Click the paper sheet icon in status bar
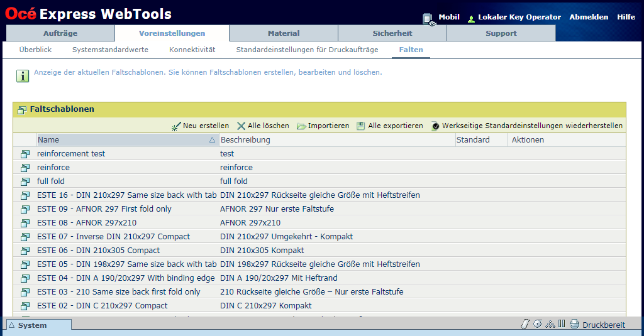The width and height of the screenshot is (644, 336). tap(526, 324)
